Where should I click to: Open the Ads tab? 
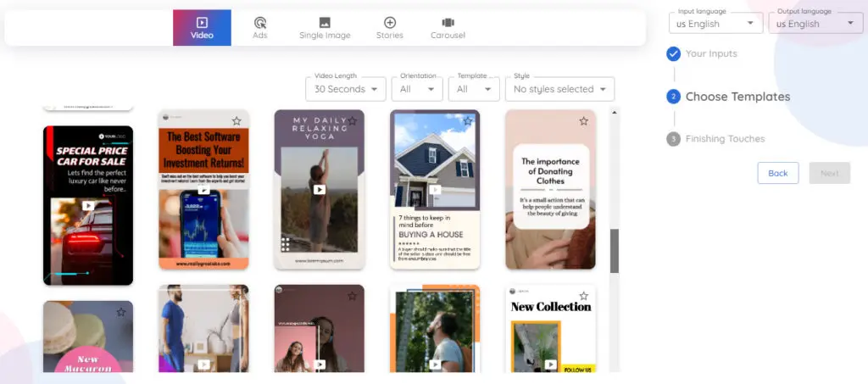pos(259,28)
